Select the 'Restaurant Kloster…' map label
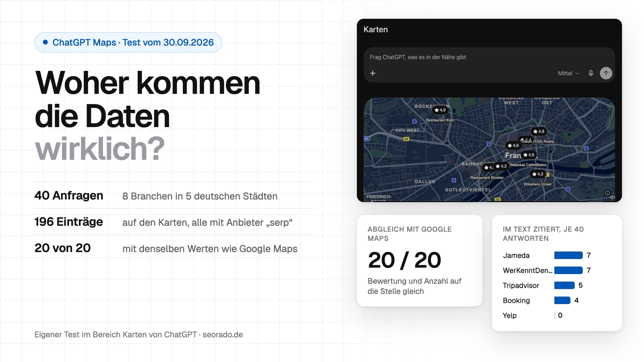Viewport: 644px width, 362px height. pyautogui.click(x=489, y=177)
